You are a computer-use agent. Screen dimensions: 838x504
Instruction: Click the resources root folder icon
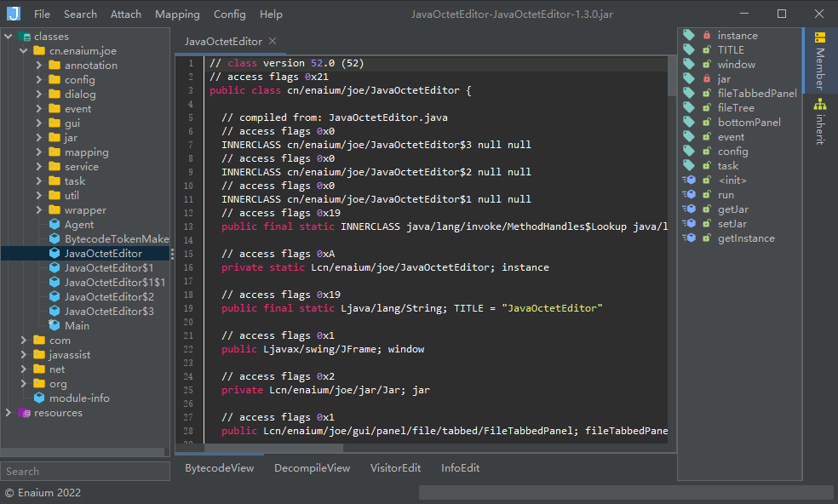click(x=25, y=413)
